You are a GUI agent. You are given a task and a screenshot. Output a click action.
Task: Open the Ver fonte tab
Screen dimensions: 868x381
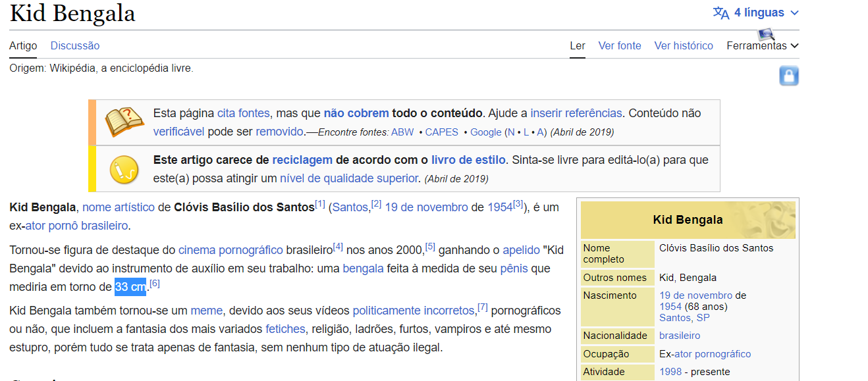pos(619,46)
